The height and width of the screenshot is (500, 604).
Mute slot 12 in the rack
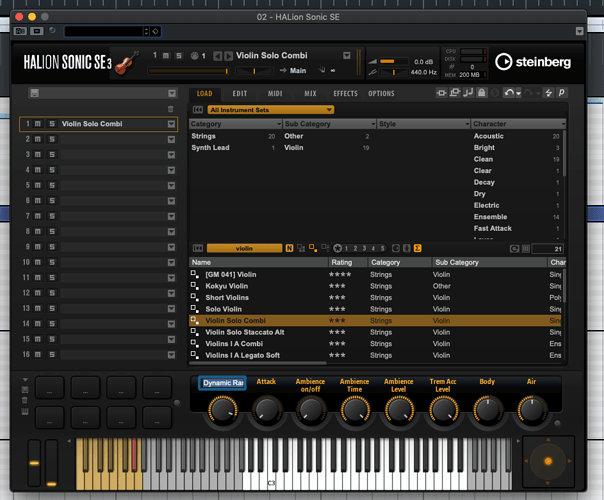click(38, 293)
